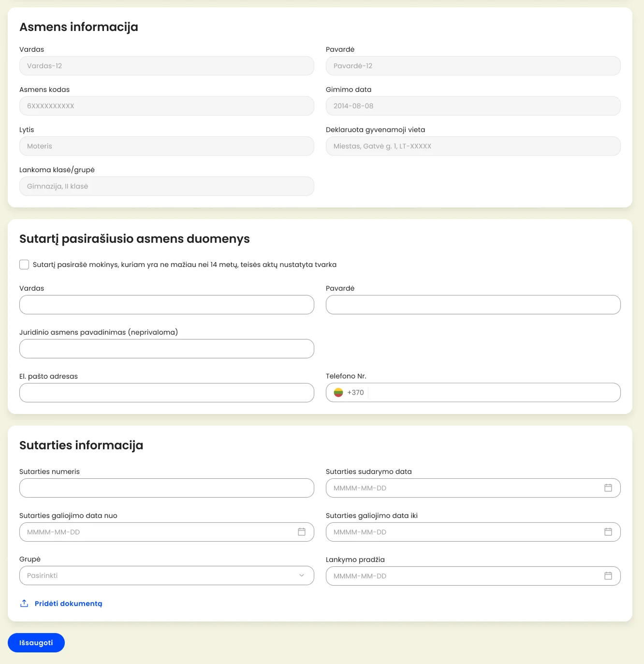Click the Sutarties numeris field
The width and height of the screenshot is (644, 664).
(x=167, y=488)
